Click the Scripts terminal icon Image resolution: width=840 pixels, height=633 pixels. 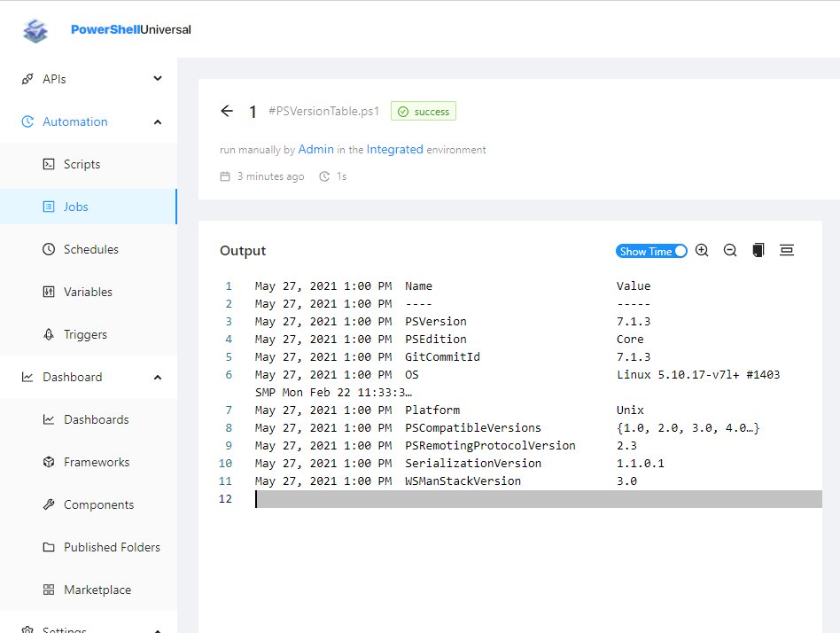(x=49, y=164)
